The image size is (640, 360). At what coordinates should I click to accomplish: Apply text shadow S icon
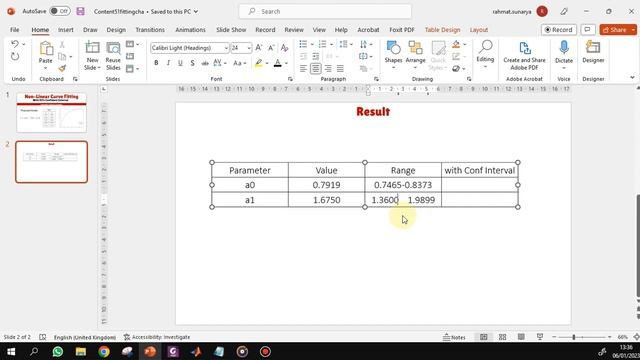192,63
